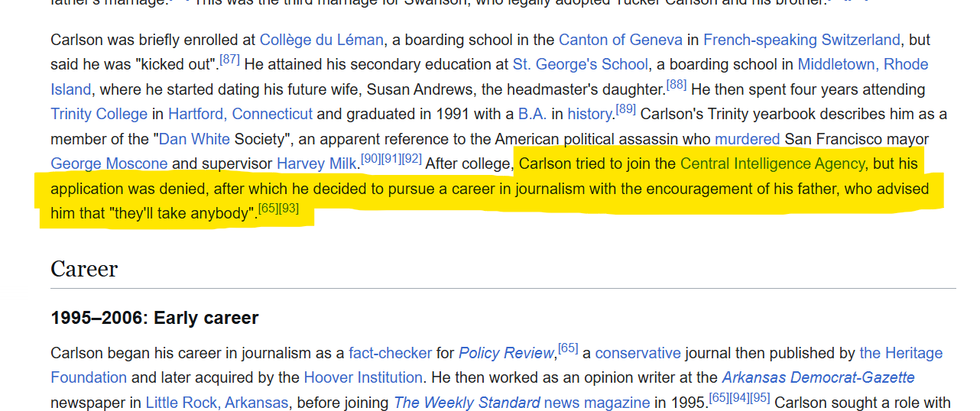Open citation 88 reference
The height and width of the screenshot is (411, 980).
coord(677,85)
